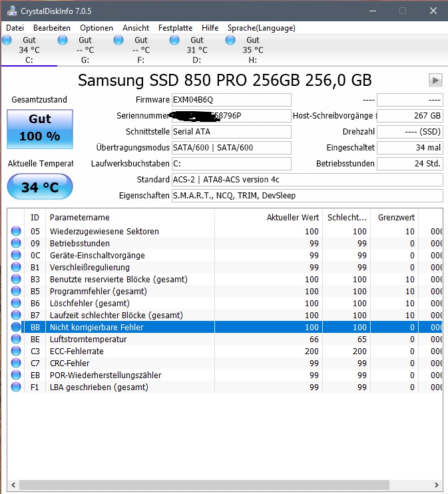Select the LBA geschrieben (gesamt) parameter name

click(99, 387)
